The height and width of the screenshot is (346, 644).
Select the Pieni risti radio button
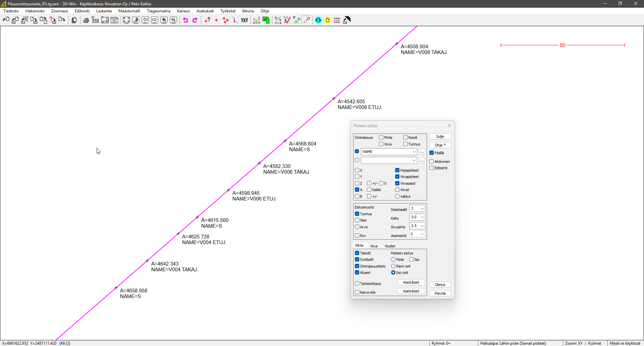393,266
